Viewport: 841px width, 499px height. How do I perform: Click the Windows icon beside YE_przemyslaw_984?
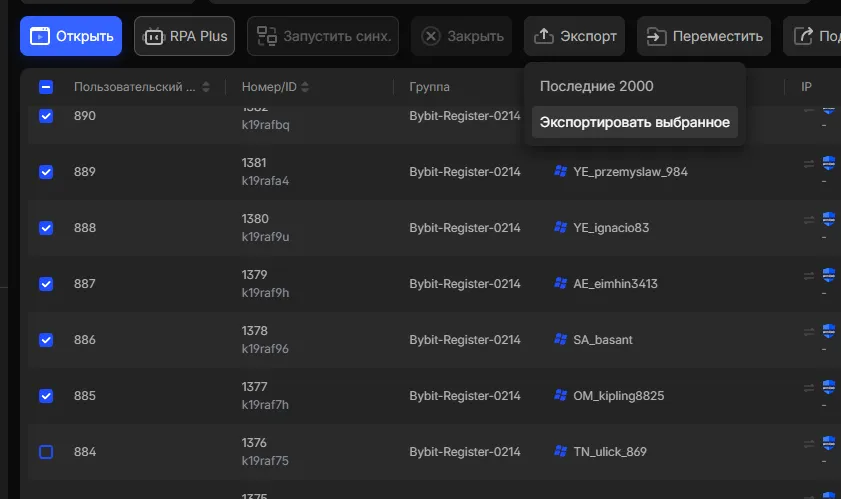pyautogui.click(x=560, y=171)
